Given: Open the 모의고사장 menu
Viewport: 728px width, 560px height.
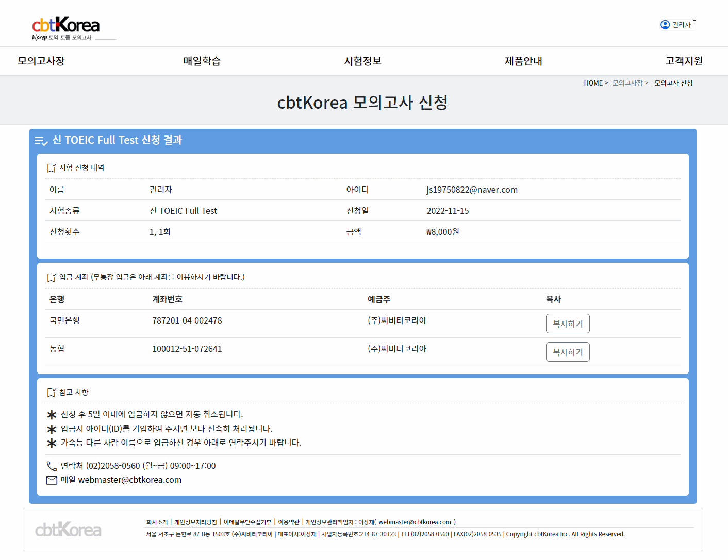Looking at the screenshot, I should pos(41,61).
